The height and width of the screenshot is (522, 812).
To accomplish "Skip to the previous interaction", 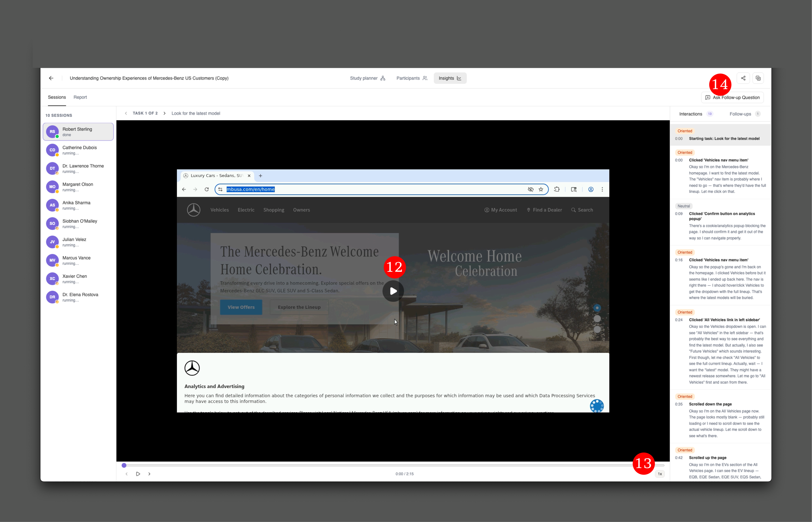I will tap(127, 474).
